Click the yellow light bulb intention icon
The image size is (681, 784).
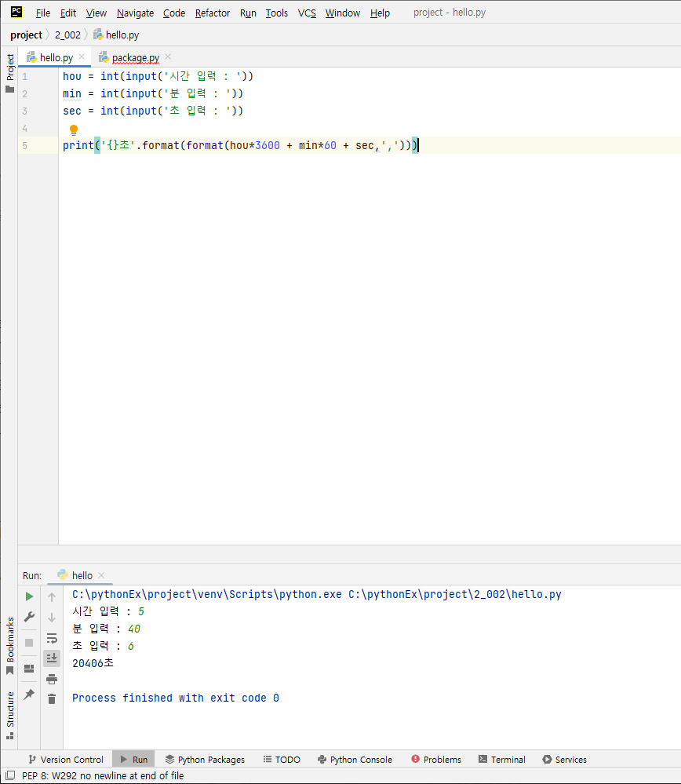74,130
